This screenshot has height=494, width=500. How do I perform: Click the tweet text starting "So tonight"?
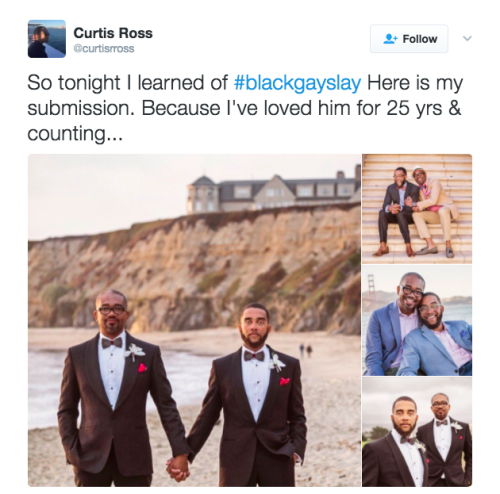click(x=245, y=108)
